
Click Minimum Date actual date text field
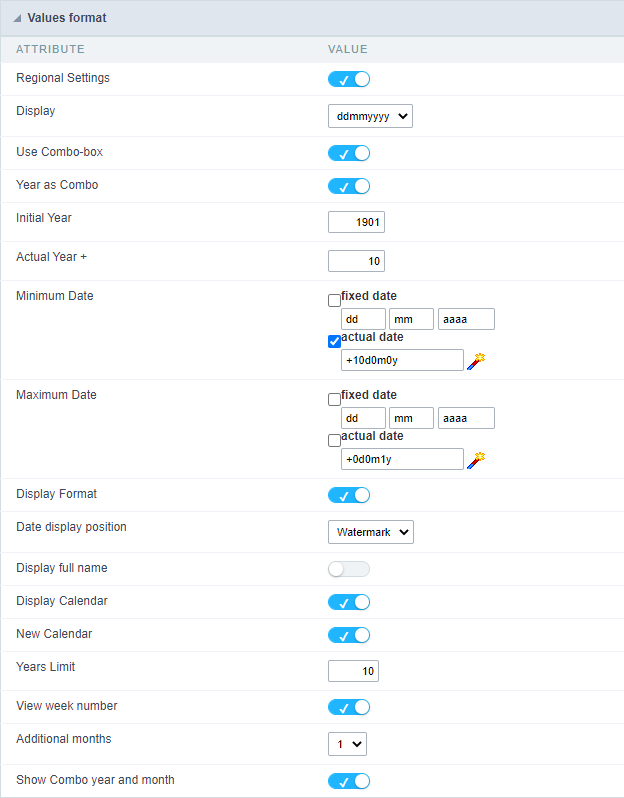(x=402, y=360)
